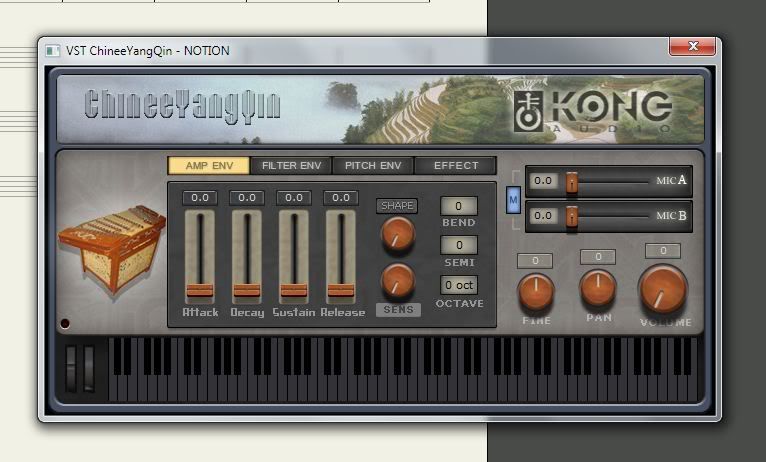
Task: Click the Attack fader handle
Action: 200,290
